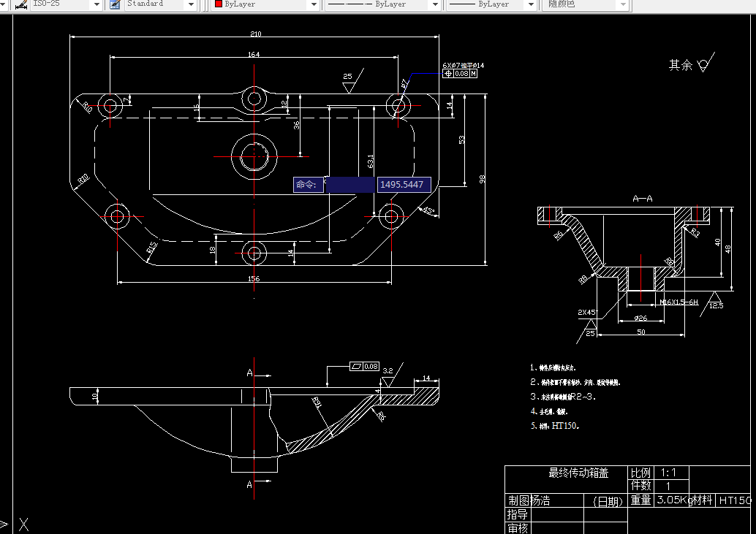Select the 36 vertical dimension text

tap(296, 125)
